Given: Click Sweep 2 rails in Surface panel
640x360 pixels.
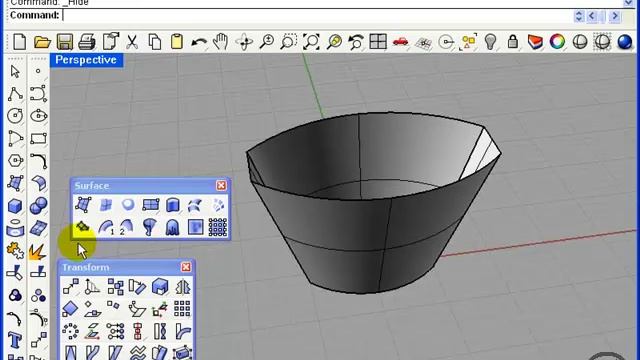Looking at the screenshot, I should (x=127, y=227).
